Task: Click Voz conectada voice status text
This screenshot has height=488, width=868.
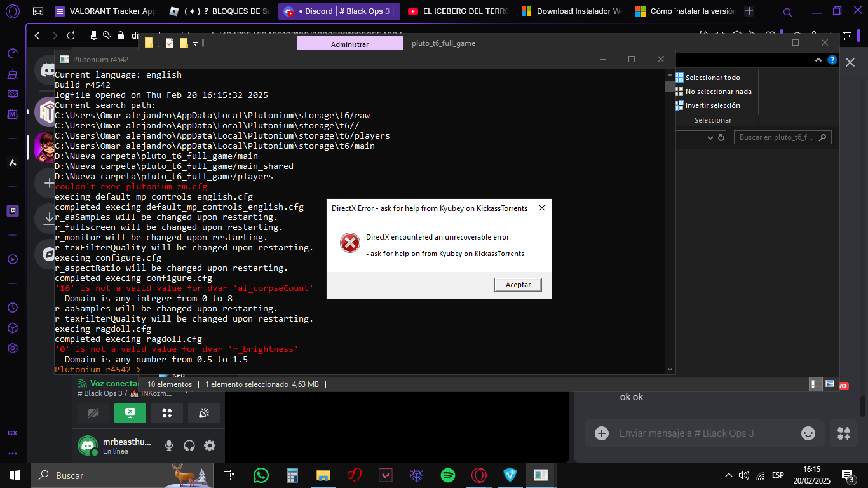Action: coord(114,383)
